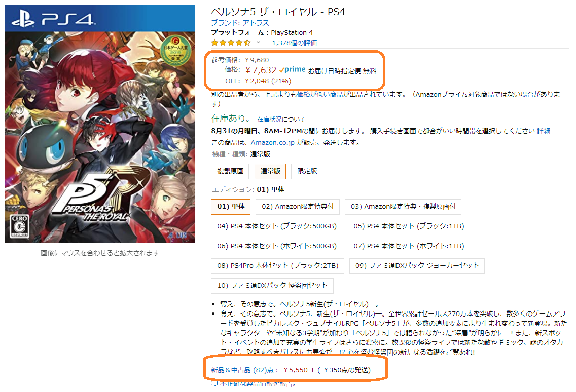Open the 在庫状況 stock status link

pyautogui.click(x=269, y=120)
